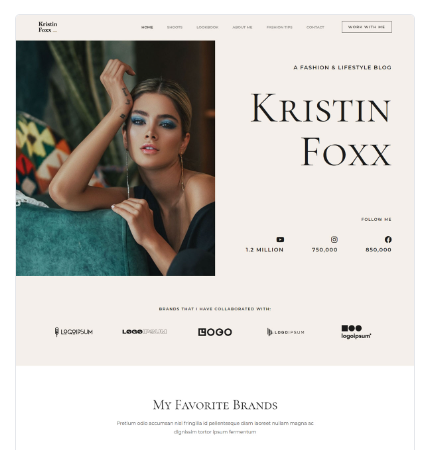Click the logoipsum logo with square and circles
Image resolution: width=429 pixels, height=450 pixels.
tap(356, 332)
